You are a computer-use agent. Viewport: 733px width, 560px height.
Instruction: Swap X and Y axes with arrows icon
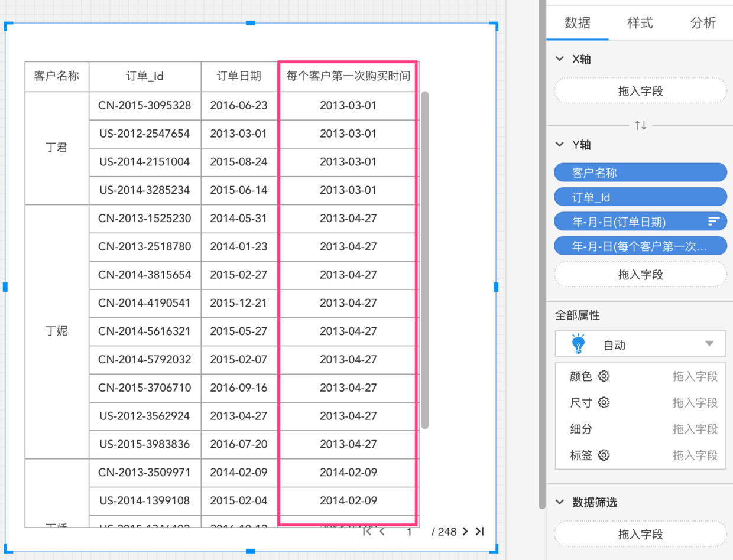click(640, 125)
